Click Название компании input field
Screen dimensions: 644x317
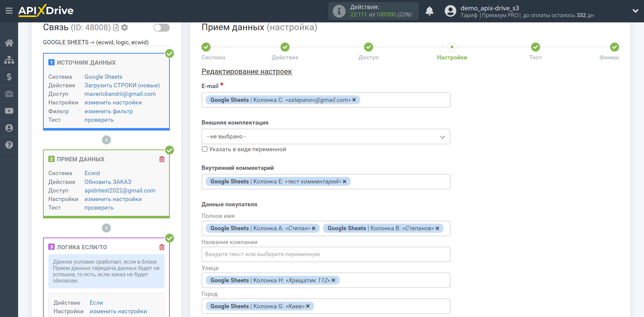326,254
